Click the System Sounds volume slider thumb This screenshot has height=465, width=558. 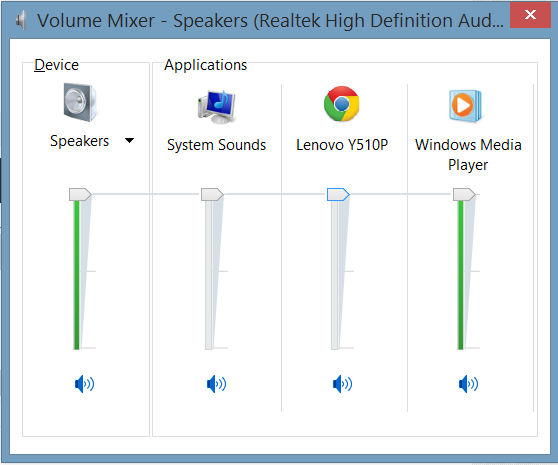[212, 195]
